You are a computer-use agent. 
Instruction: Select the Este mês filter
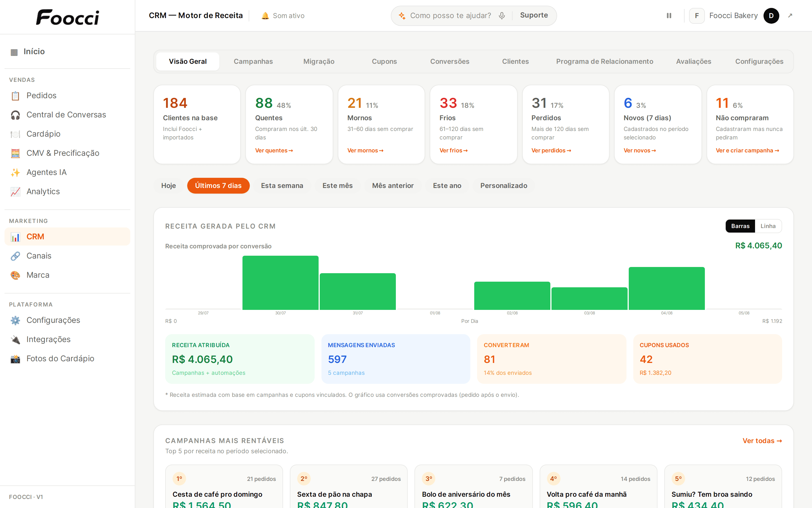(337, 186)
